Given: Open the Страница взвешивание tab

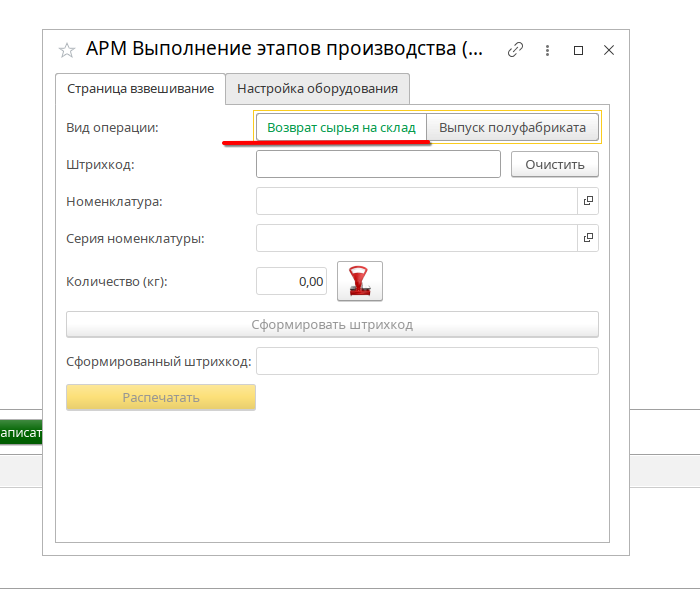Looking at the screenshot, I should click(140, 88).
